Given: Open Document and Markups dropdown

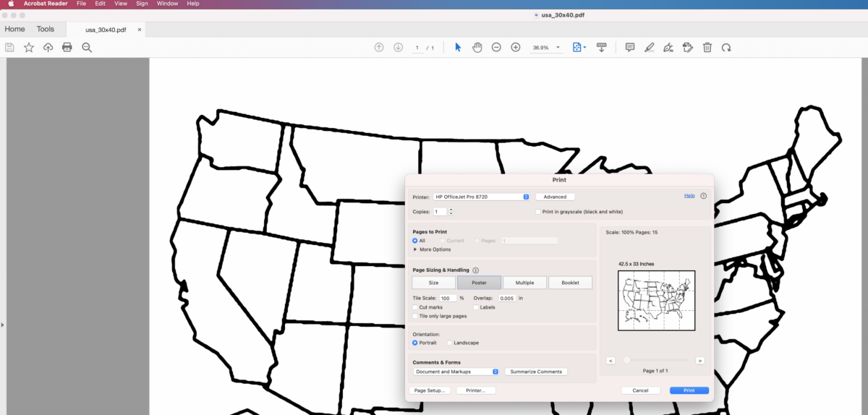Looking at the screenshot, I should tap(456, 372).
